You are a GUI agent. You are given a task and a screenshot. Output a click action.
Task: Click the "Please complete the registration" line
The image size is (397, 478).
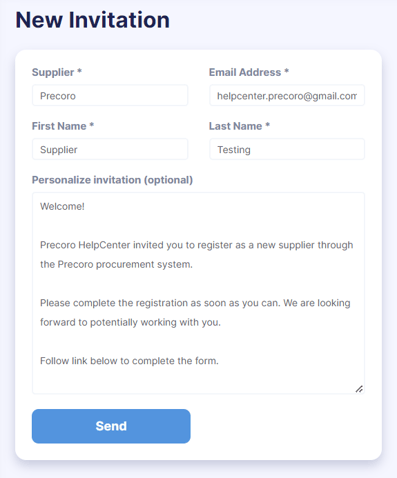195,303
